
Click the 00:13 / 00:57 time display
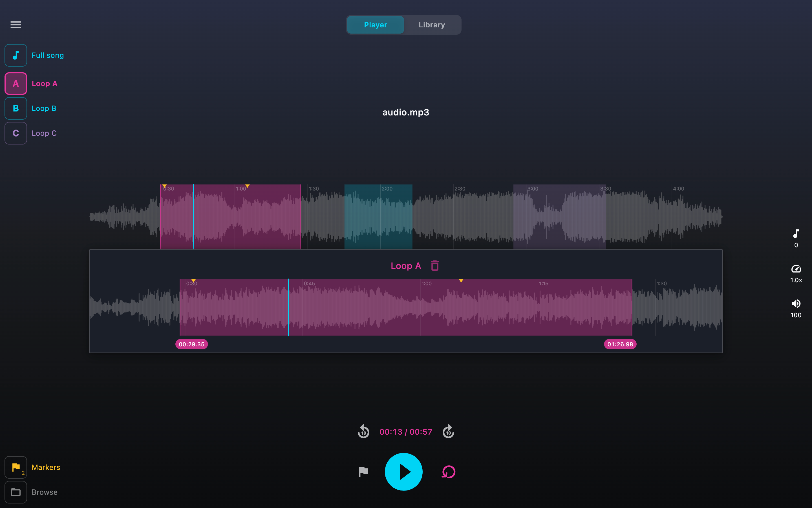(406, 432)
